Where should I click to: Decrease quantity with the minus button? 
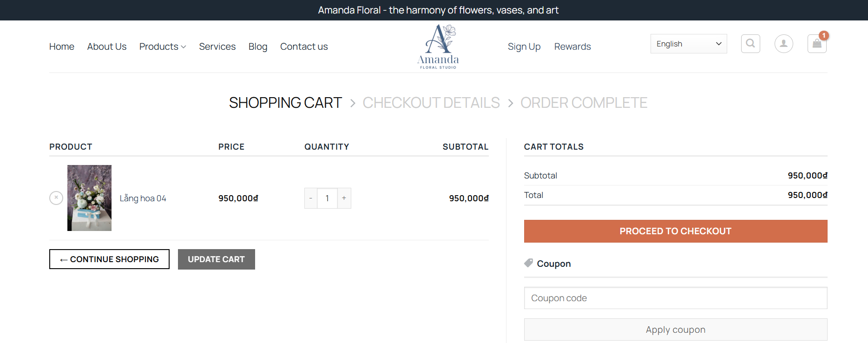click(x=311, y=198)
